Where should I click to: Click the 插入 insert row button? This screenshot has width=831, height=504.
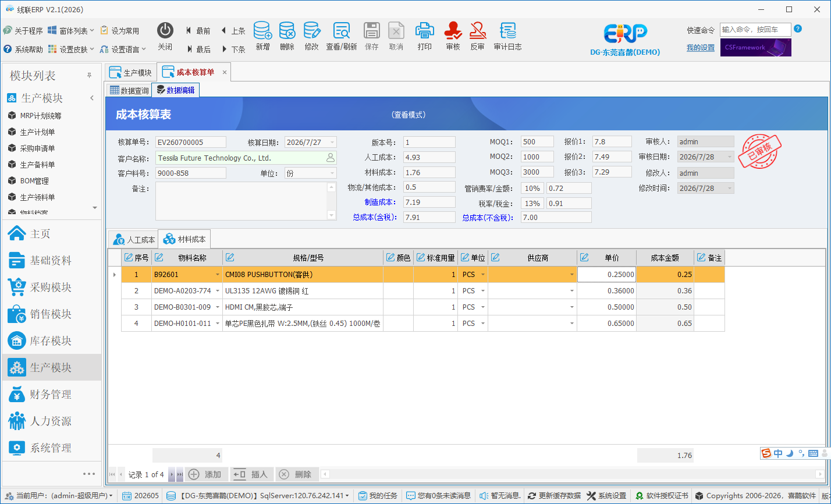(x=252, y=475)
